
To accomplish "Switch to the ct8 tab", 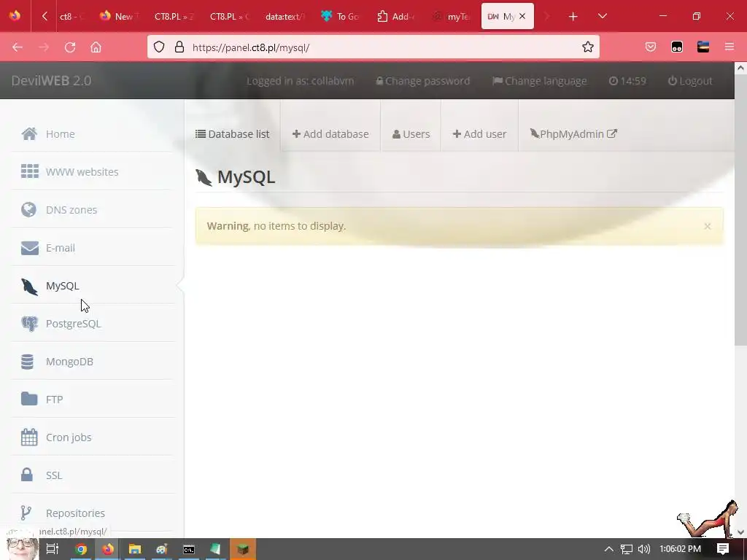I will (x=71, y=16).
